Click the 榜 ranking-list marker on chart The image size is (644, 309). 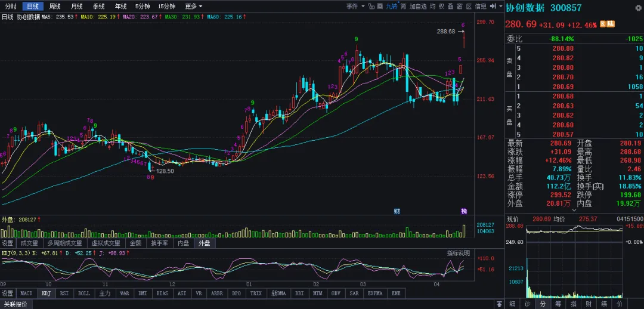click(464, 211)
